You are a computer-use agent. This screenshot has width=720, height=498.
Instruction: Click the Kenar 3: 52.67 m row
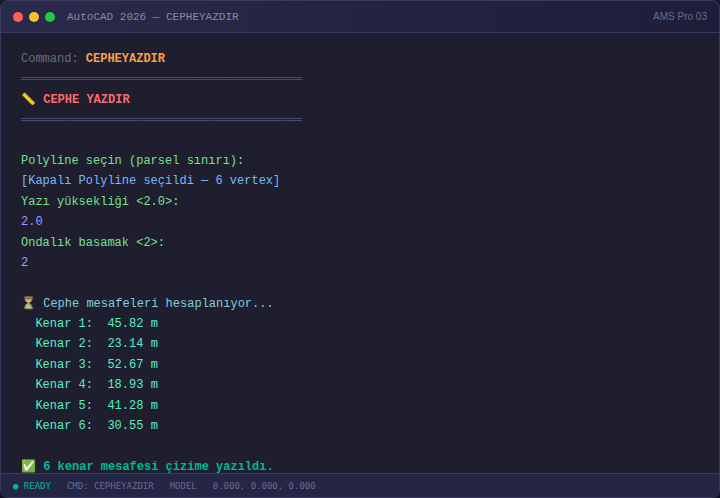coord(97,364)
